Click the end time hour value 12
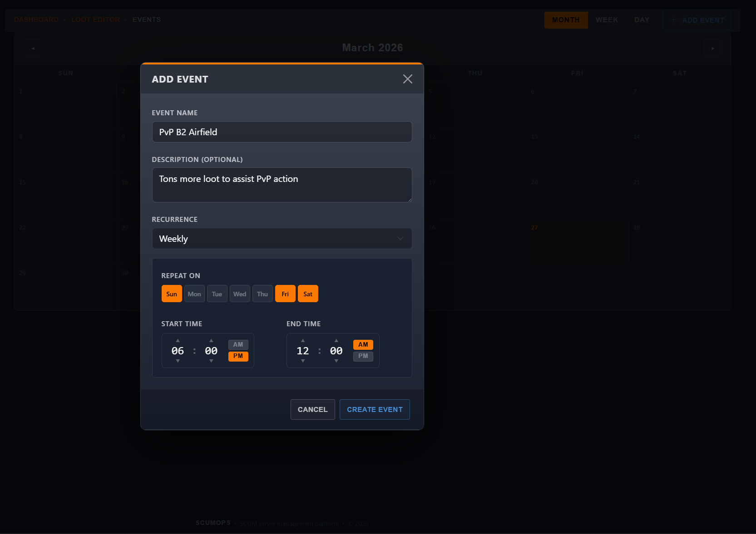756x534 pixels. point(303,351)
